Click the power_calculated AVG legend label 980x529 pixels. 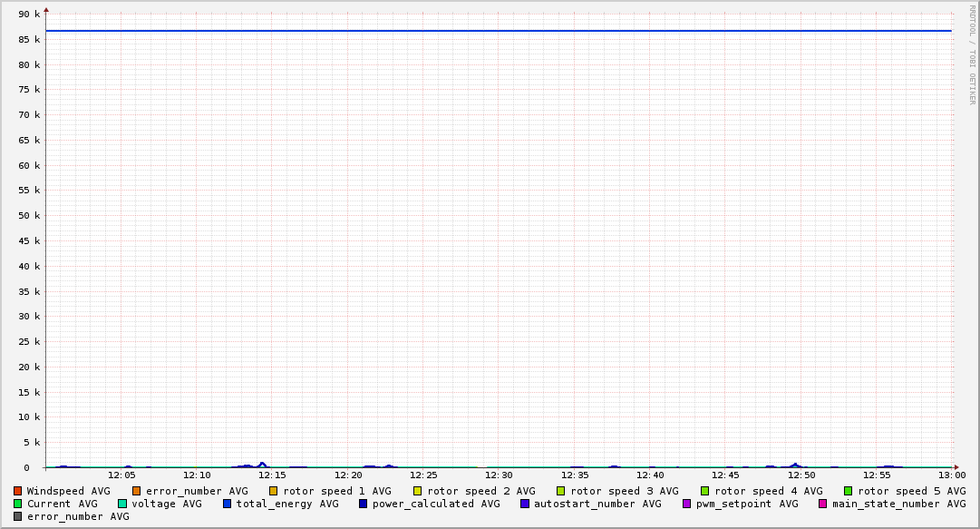(435, 504)
